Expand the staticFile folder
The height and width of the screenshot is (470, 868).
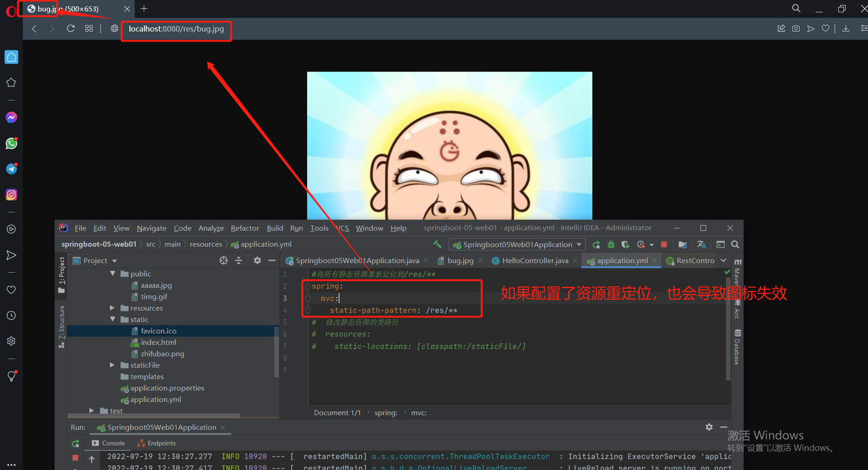(112, 365)
